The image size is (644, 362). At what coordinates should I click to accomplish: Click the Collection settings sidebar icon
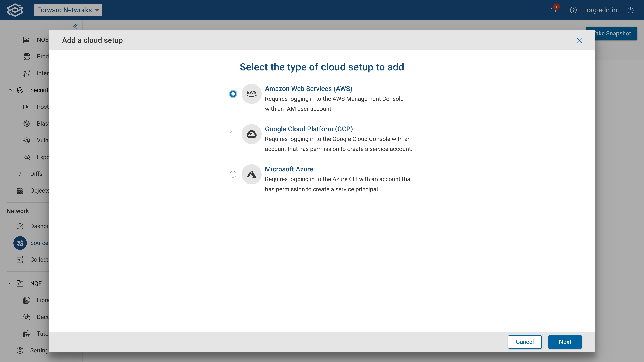click(x=20, y=260)
